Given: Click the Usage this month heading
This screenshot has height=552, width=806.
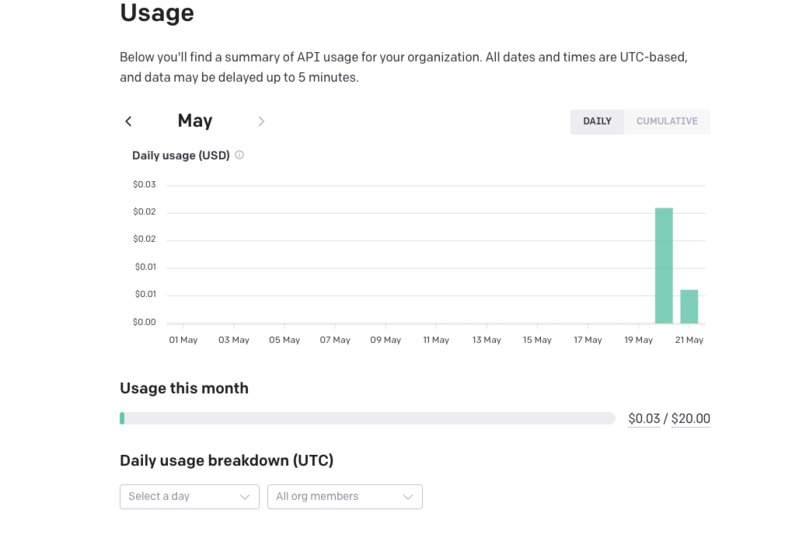Looking at the screenshot, I should [x=184, y=388].
